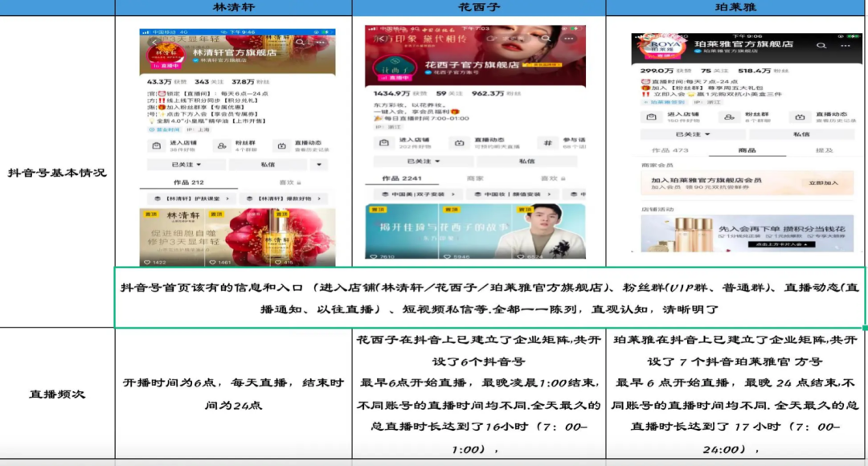
Task: Open the more-options dots on 珀莱雅 profile
Action: pyautogui.click(x=845, y=45)
